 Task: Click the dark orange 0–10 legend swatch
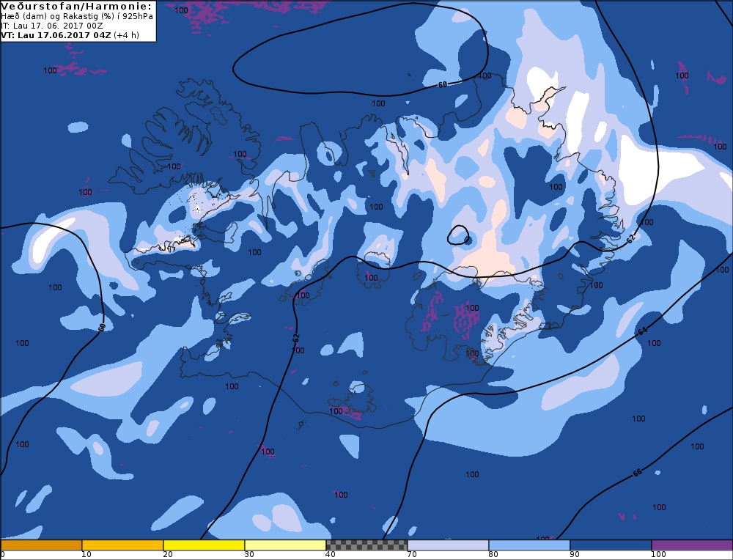(x=41, y=545)
